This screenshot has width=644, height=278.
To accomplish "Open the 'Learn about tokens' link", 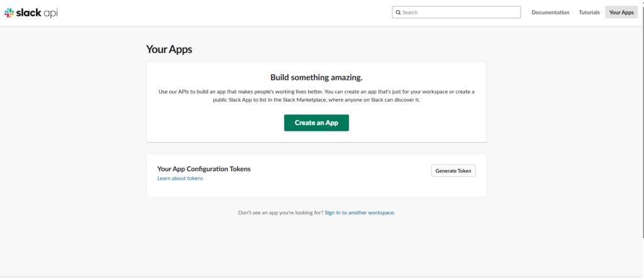I will coord(180,179).
